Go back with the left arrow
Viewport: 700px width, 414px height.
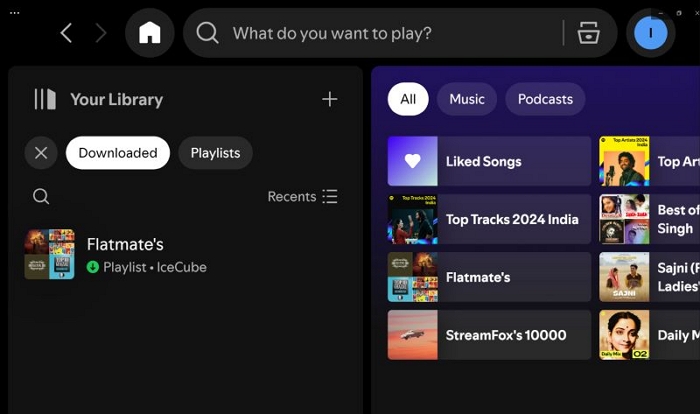click(67, 33)
